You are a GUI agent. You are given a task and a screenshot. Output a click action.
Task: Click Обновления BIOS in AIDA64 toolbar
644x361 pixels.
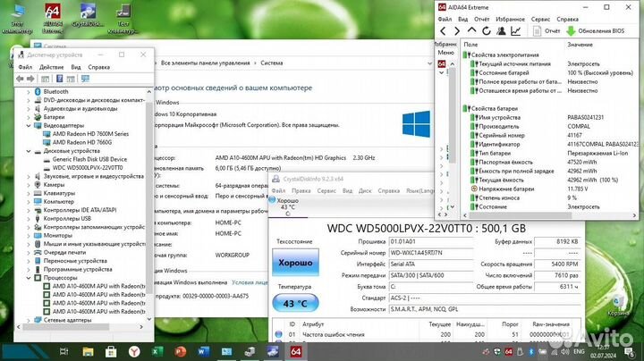coord(596,31)
